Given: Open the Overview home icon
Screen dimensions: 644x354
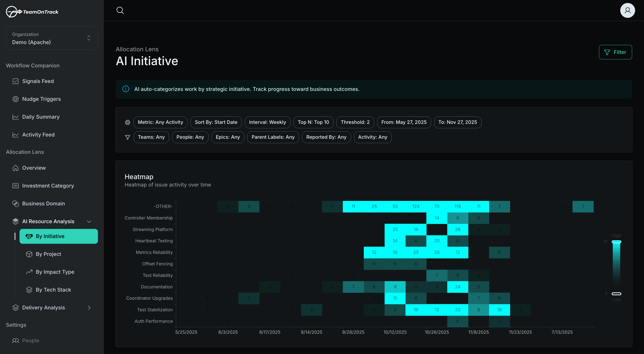Looking at the screenshot, I should click(16, 168).
